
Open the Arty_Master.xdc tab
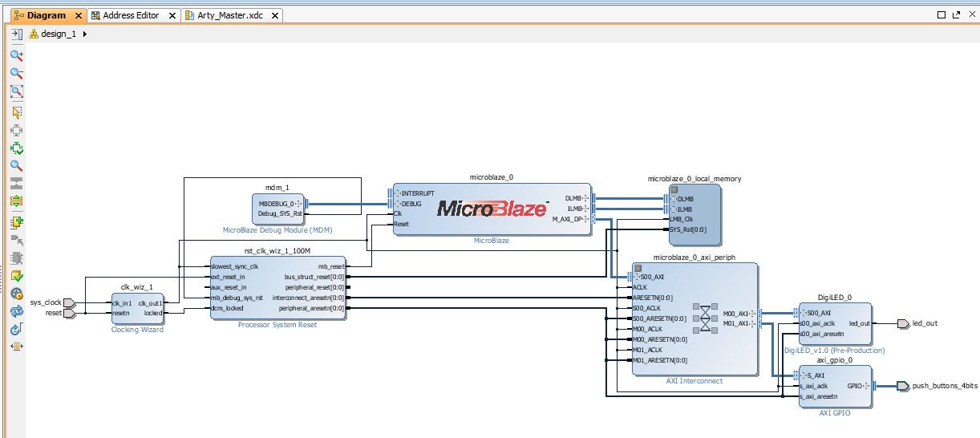[x=231, y=15]
